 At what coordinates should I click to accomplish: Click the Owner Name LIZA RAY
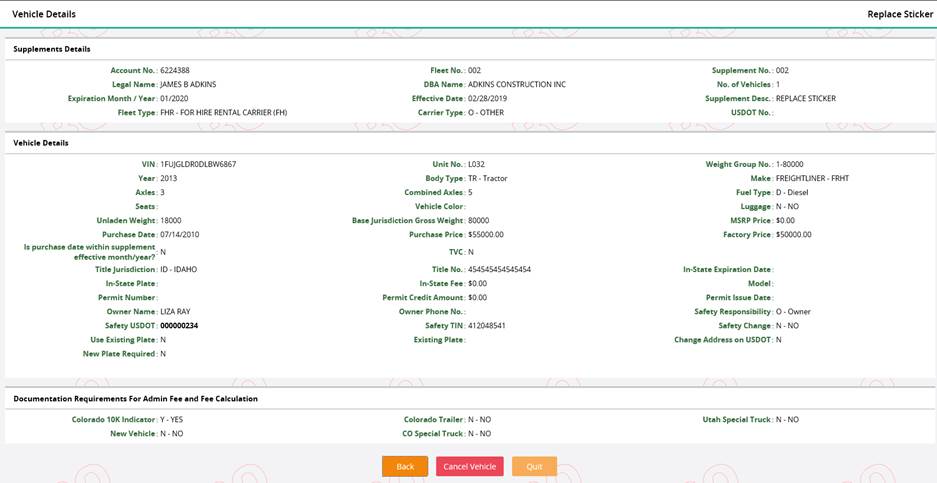(175, 312)
